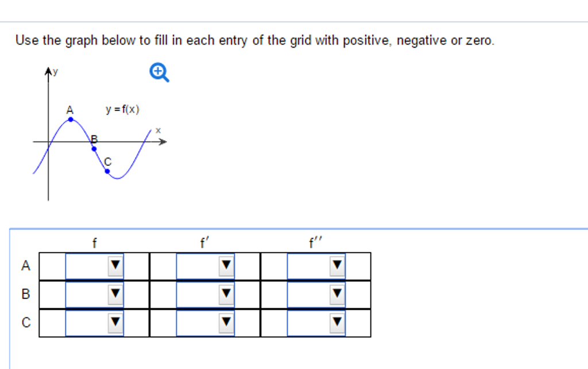Viewport: 588px width, 369px height.
Task: Click blue point A on the graph curve
Action: [71, 119]
